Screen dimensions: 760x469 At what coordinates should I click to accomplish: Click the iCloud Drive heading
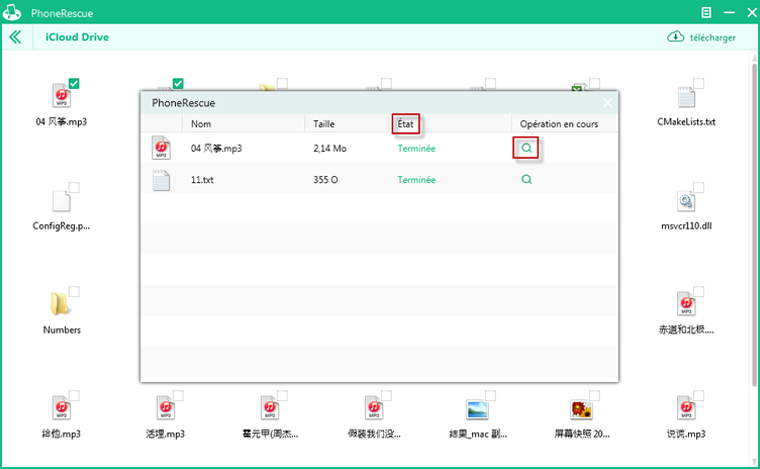(x=77, y=37)
